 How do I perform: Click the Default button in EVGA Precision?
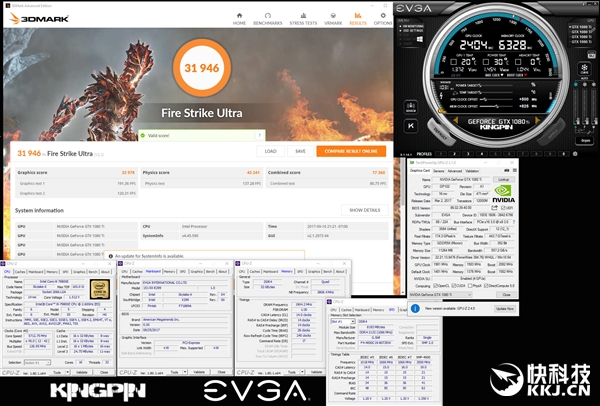tap(441, 133)
